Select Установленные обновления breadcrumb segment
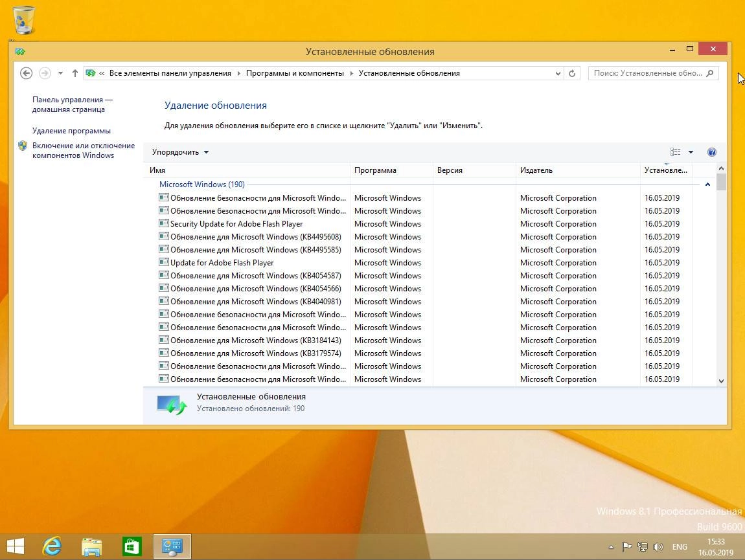 click(409, 73)
